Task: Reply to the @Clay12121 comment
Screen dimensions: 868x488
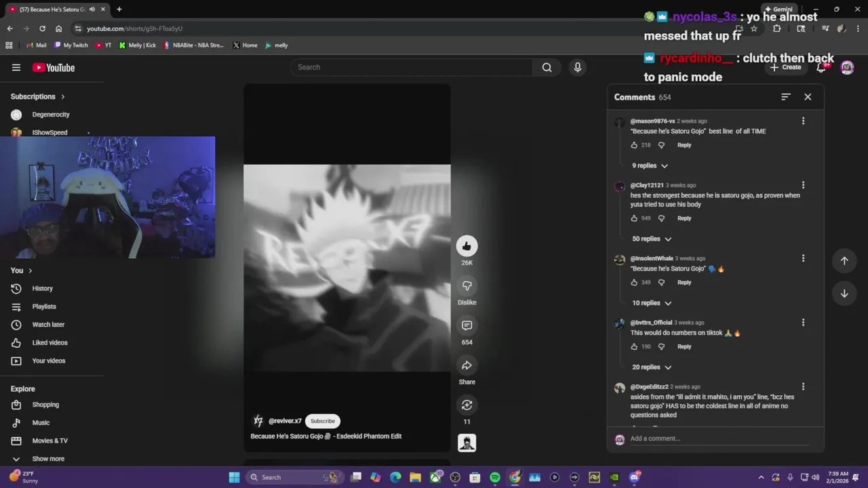Action: [684, 218]
